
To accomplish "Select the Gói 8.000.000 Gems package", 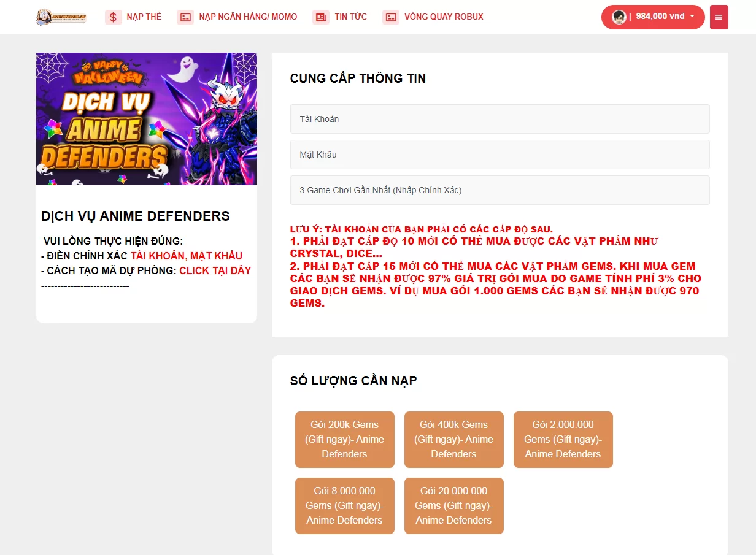I will pos(345,506).
